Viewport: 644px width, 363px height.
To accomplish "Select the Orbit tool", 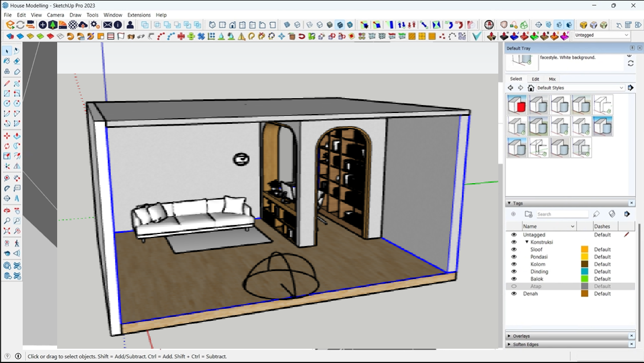I will 7,211.
